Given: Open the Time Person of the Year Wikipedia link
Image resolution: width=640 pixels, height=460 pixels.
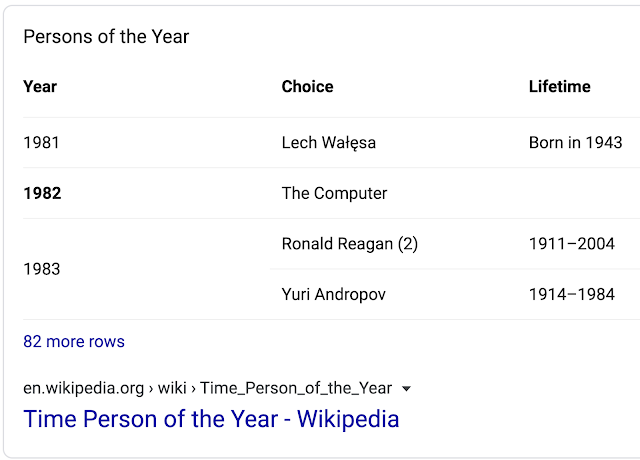Looking at the screenshot, I should 211,419.
